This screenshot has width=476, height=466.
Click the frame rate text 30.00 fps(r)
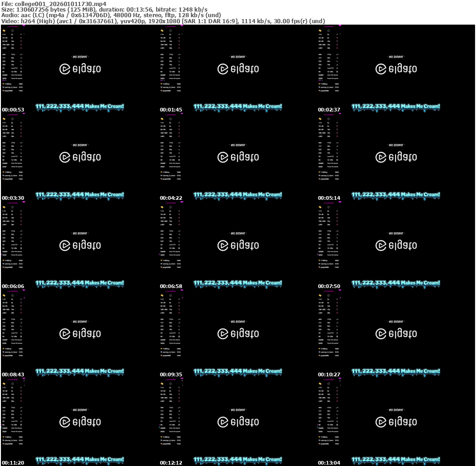coord(291,21)
